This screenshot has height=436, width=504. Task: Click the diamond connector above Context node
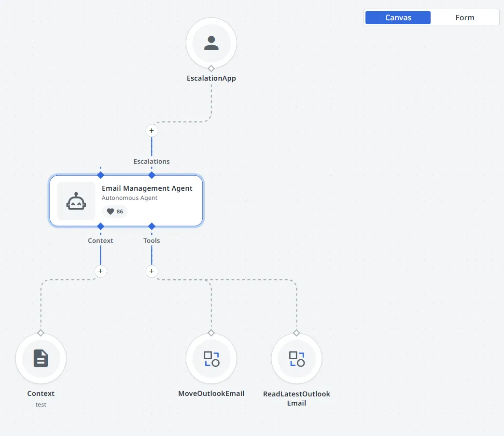[x=41, y=333]
